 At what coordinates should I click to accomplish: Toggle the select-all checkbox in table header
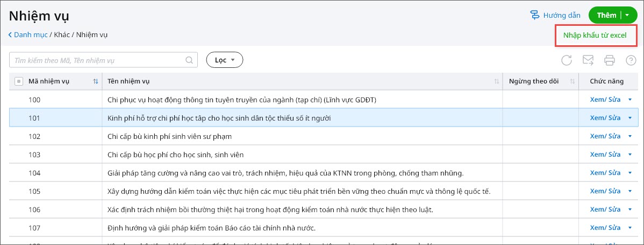coord(19,81)
